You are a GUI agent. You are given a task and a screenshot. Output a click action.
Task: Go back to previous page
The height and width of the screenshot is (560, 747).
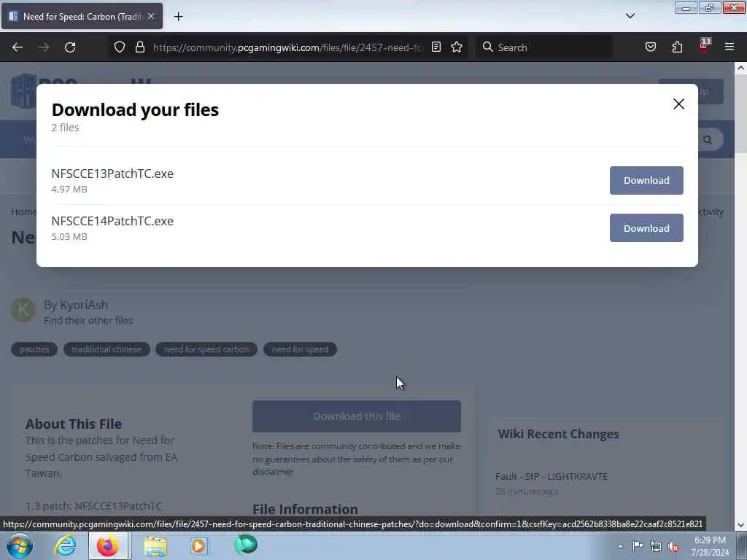pyautogui.click(x=18, y=47)
